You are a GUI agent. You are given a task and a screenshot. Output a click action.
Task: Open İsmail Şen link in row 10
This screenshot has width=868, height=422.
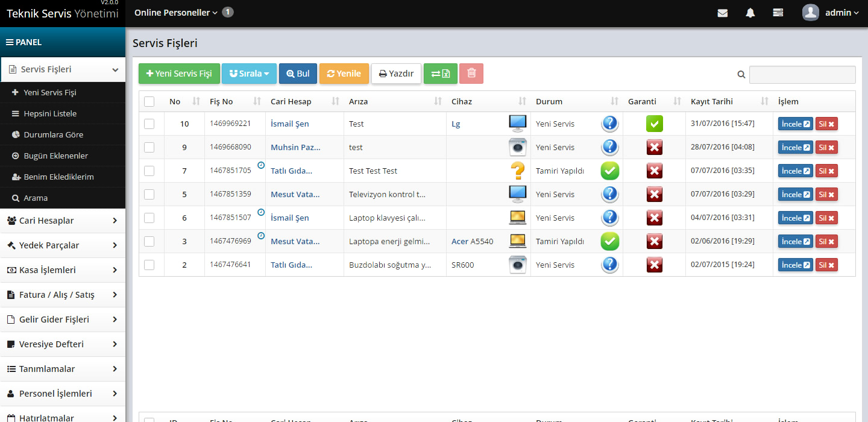click(290, 124)
